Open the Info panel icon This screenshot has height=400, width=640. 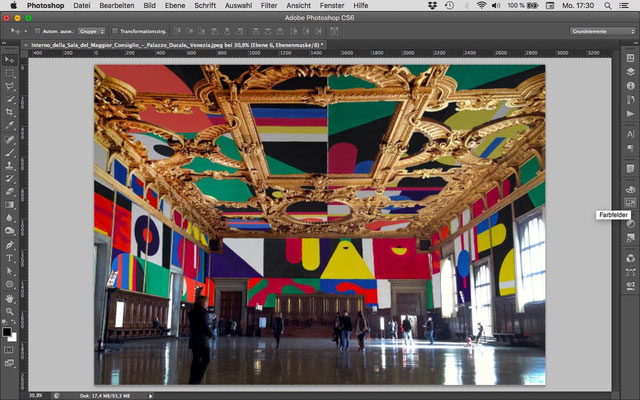pos(631,86)
